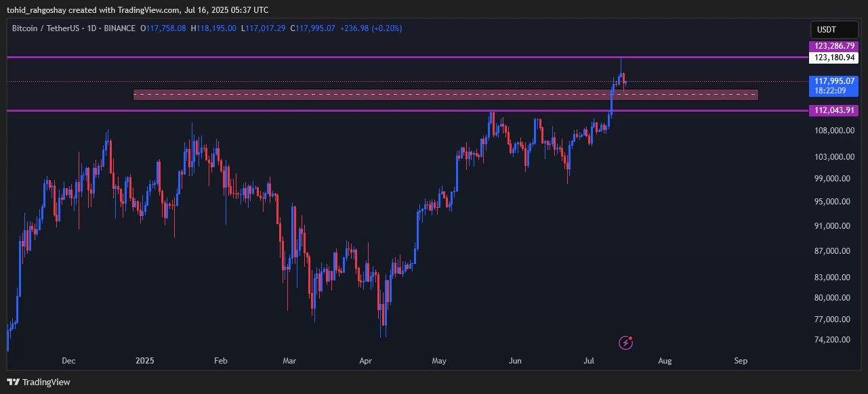Image resolution: width=868 pixels, height=394 pixels.
Task: Click the Sep label on time axis
Action: [741, 361]
